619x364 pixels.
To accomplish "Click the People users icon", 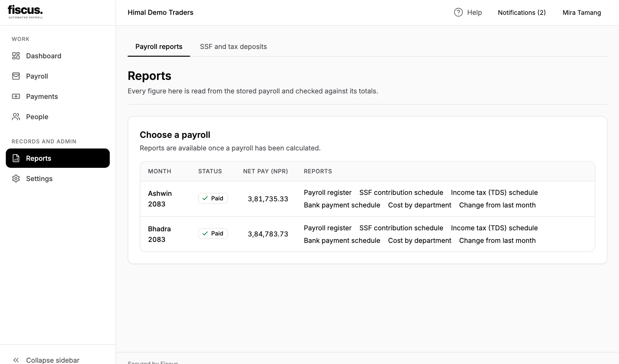I will point(16,117).
